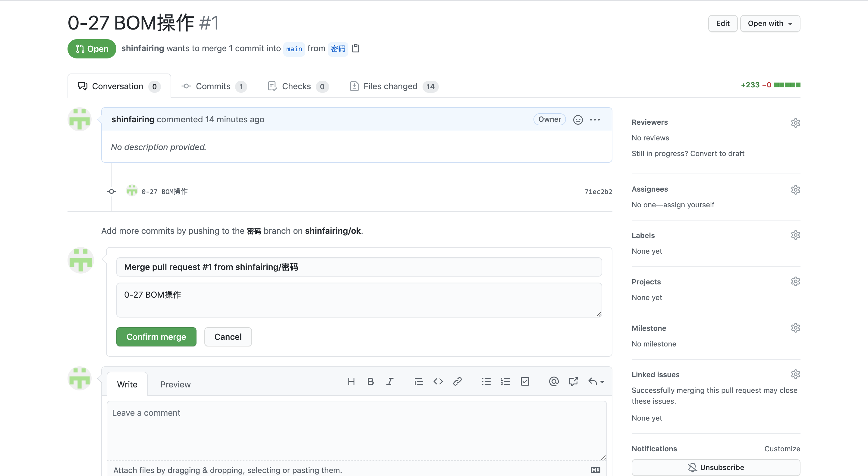Screen dimensions: 868x476
Task: Click the Confirm merge button
Action: pos(156,337)
